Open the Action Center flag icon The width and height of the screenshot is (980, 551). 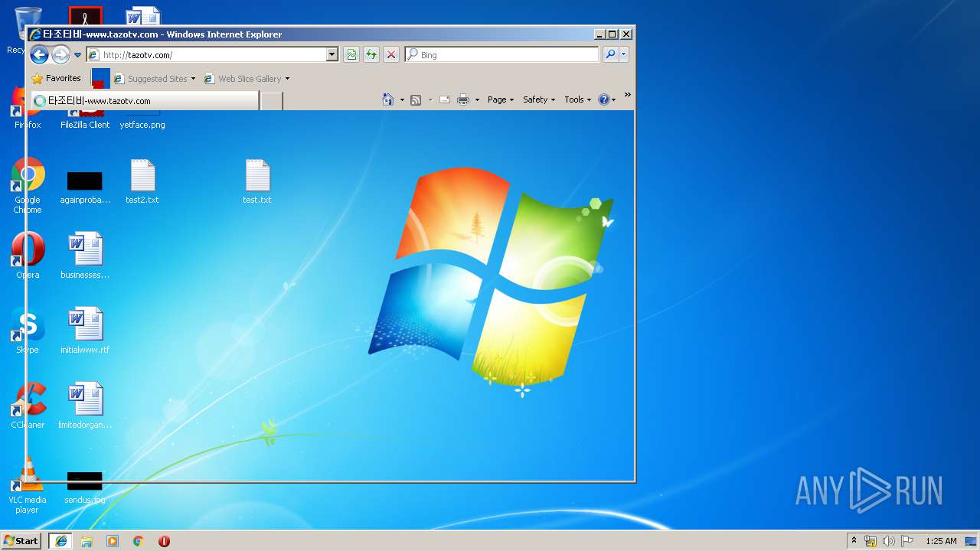pos(907,541)
